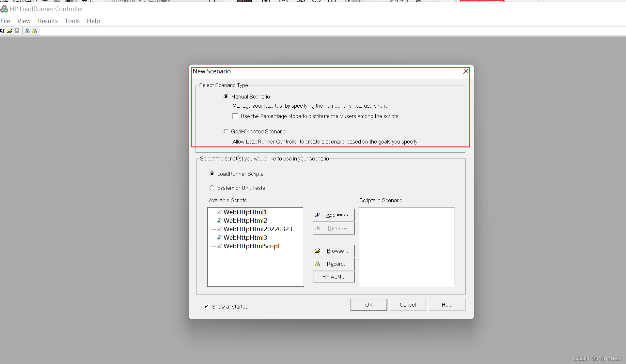Select the Manual Scenario radio button
Screen dimensions: 626x364
226,97
